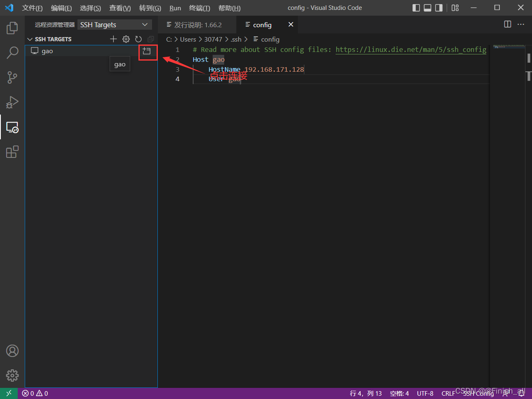Open the Run menu
Viewport: 532px width, 399px height.
pyautogui.click(x=175, y=8)
